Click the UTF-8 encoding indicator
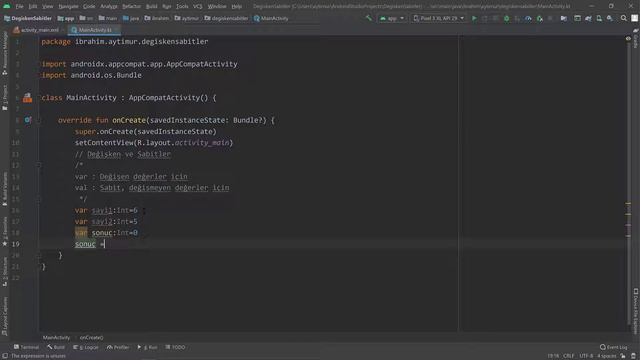Screen dimensions: 640x360 point(586,356)
